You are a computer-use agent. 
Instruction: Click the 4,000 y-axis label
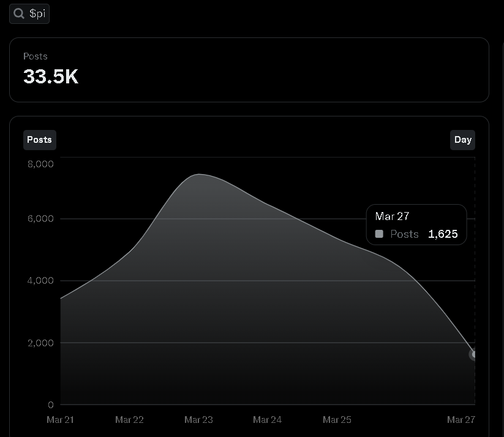pos(40,281)
